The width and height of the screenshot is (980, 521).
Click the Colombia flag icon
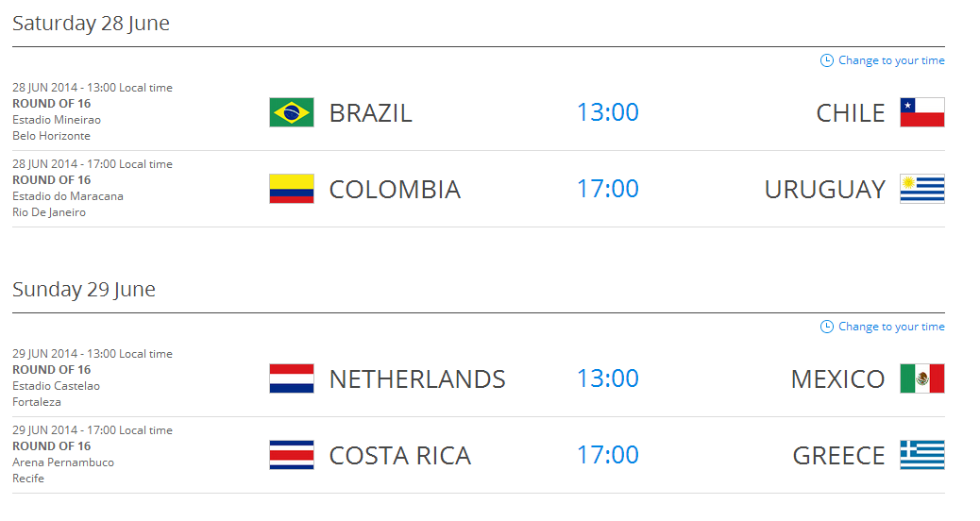(x=291, y=189)
